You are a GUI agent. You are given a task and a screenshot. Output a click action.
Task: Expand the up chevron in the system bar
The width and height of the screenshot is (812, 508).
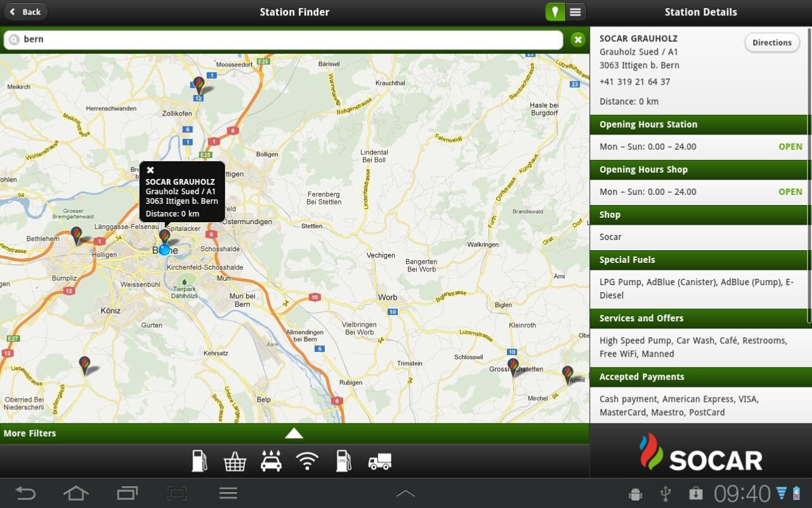coord(405,493)
